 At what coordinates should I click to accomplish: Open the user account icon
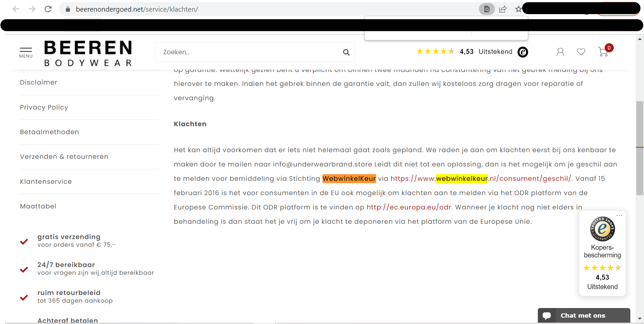tap(560, 52)
